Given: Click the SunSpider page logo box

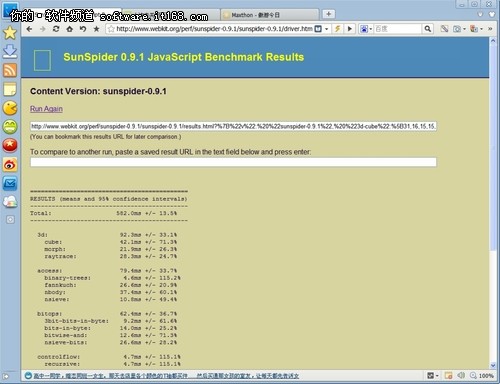Looking at the screenshot, I should [x=42, y=60].
